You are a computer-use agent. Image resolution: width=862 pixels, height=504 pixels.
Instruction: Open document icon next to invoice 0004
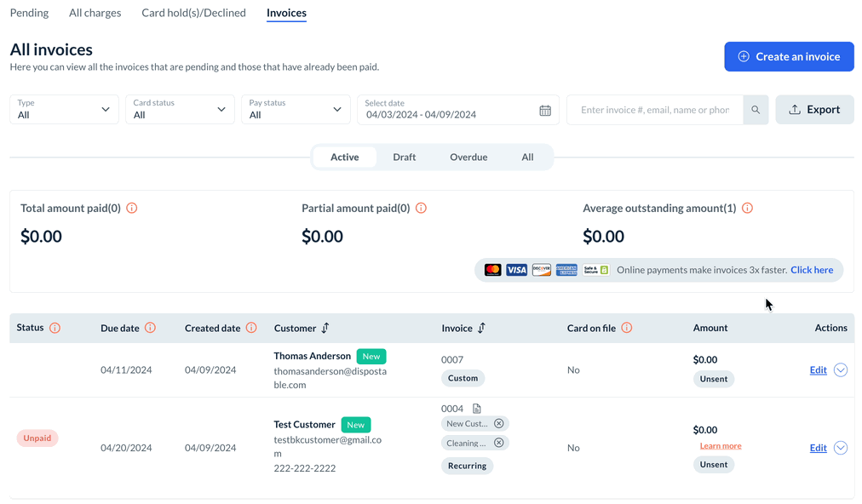tap(477, 409)
